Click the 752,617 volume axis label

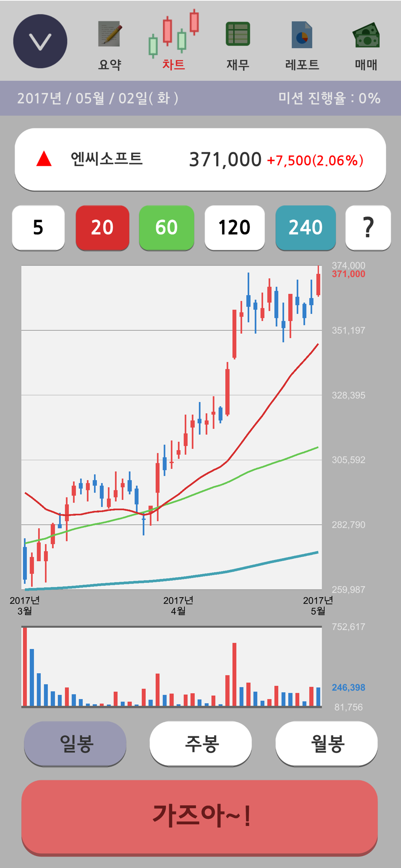pos(348,627)
